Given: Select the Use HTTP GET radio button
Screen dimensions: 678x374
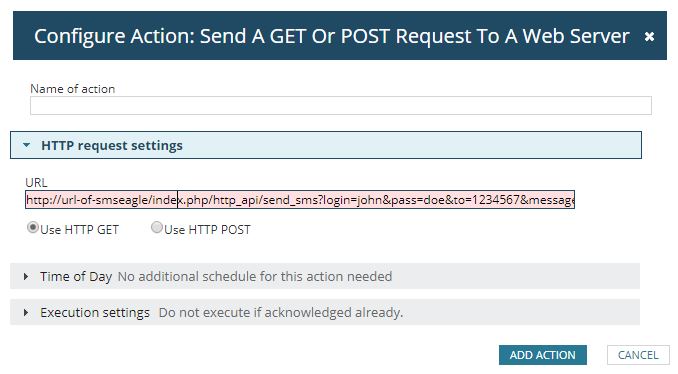Looking at the screenshot, I should 33,227.
